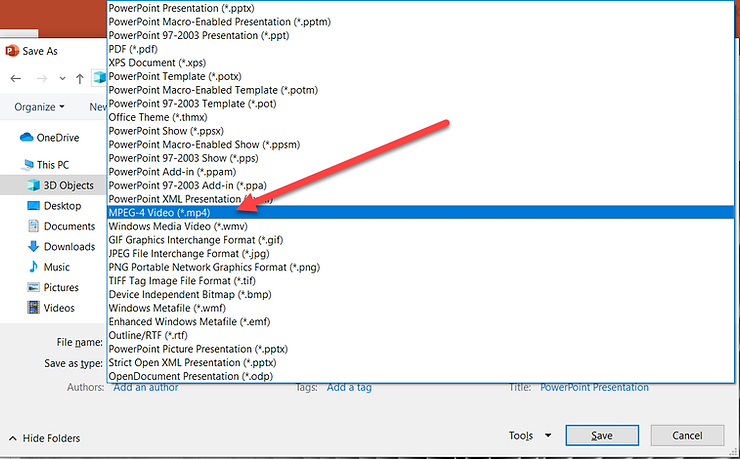Open the Videos folder in sidebar
This screenshot has height=459, width=740.
(x=59, y=308)
